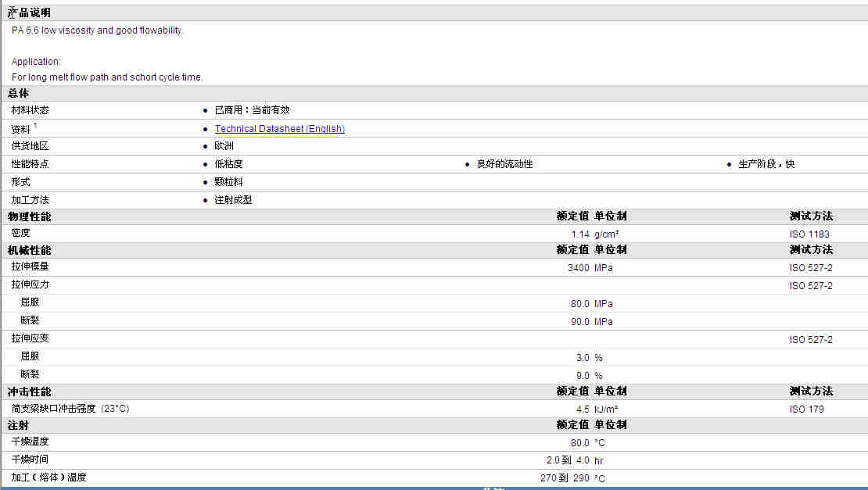Click 测试方法 header in 物理性能 row

point(811,216)
